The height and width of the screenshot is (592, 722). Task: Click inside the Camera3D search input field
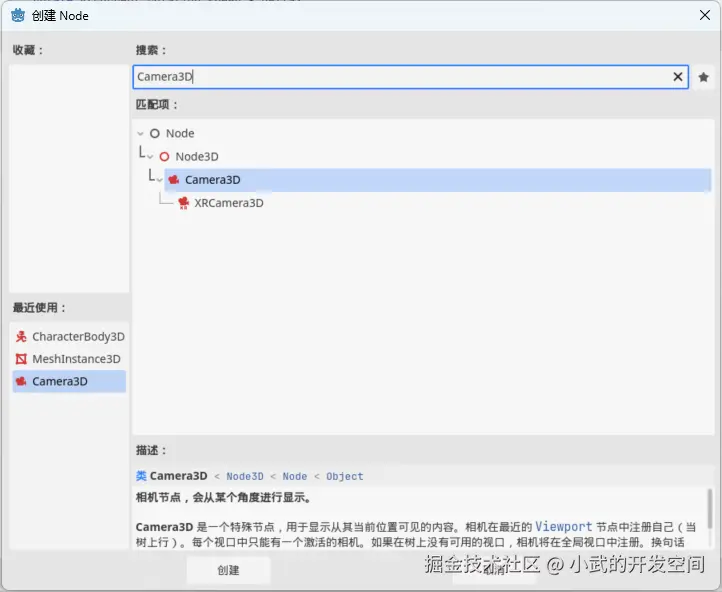tap(411, 76)
